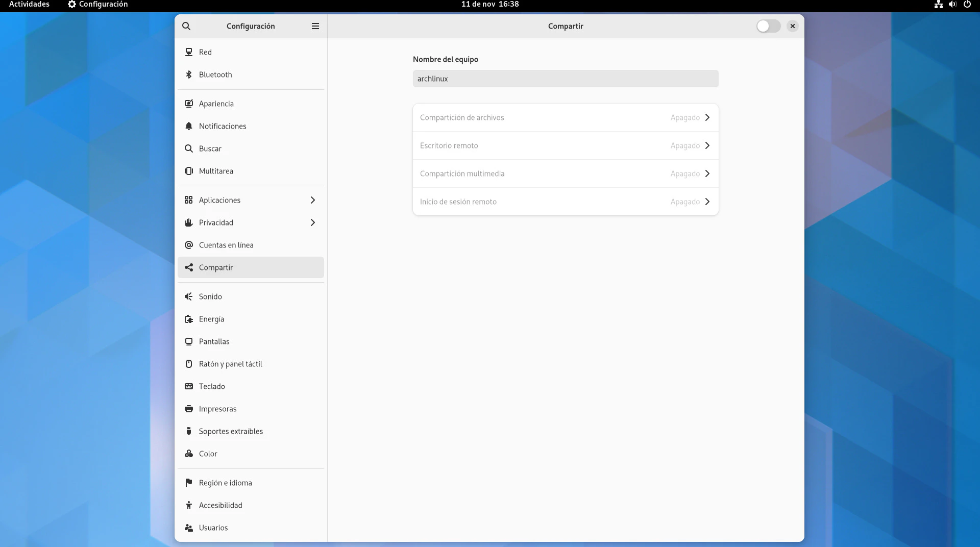Open Compartición de archivos row chevron
Screen dimensions: 980x547
tap(707, 117)
